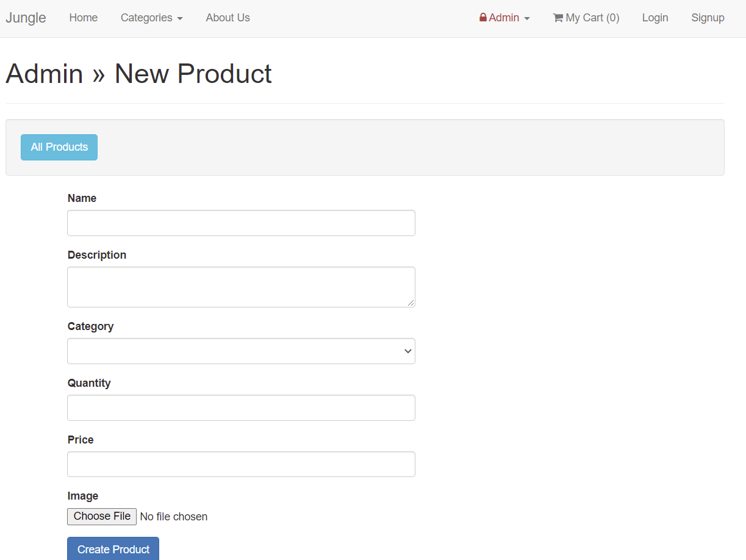The width and height of the screenshot is (746, 560).
Task: Click the Admin breadcrumb heading
Action: [x=44, y=73]
